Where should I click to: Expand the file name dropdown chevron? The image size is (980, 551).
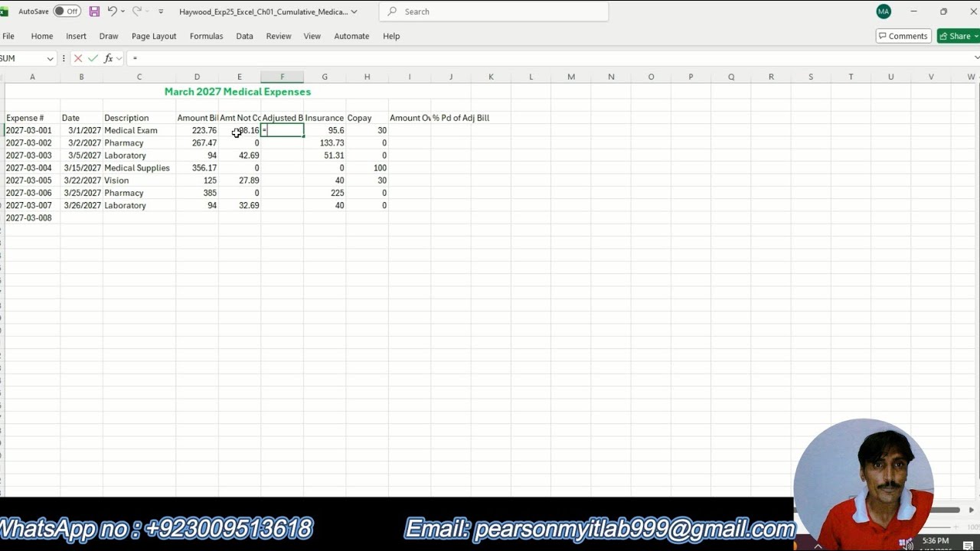[354, 11]
